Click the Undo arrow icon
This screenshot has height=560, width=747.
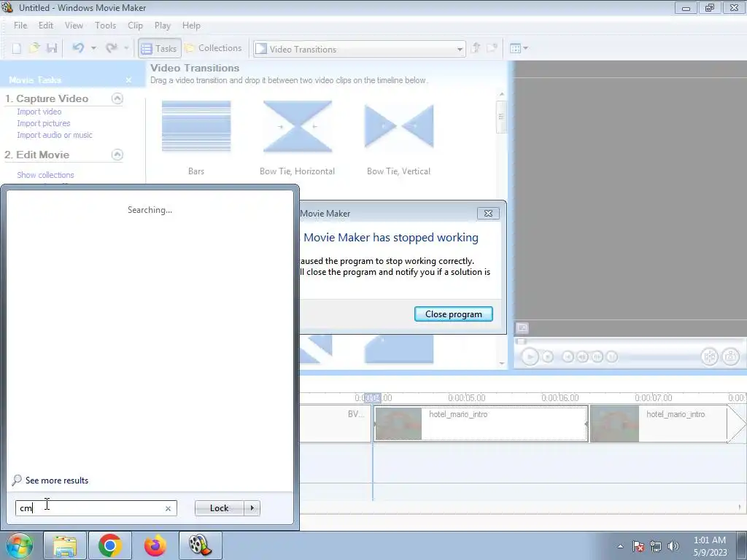[78, 48]
